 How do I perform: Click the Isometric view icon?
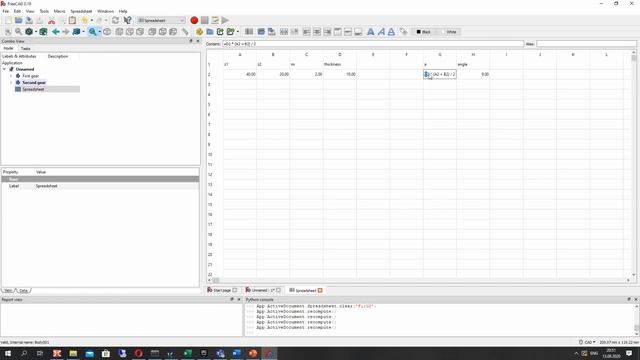[107, 32]
